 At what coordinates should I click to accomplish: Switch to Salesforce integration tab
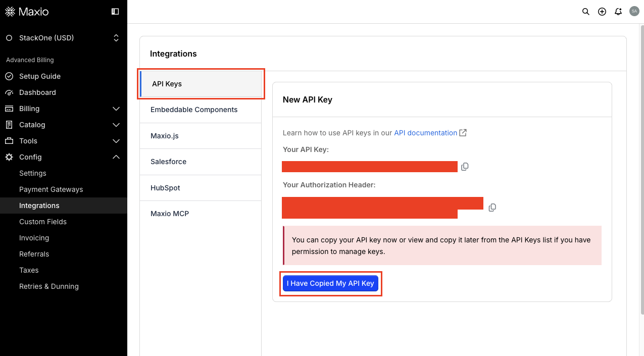tap(201, 162)
